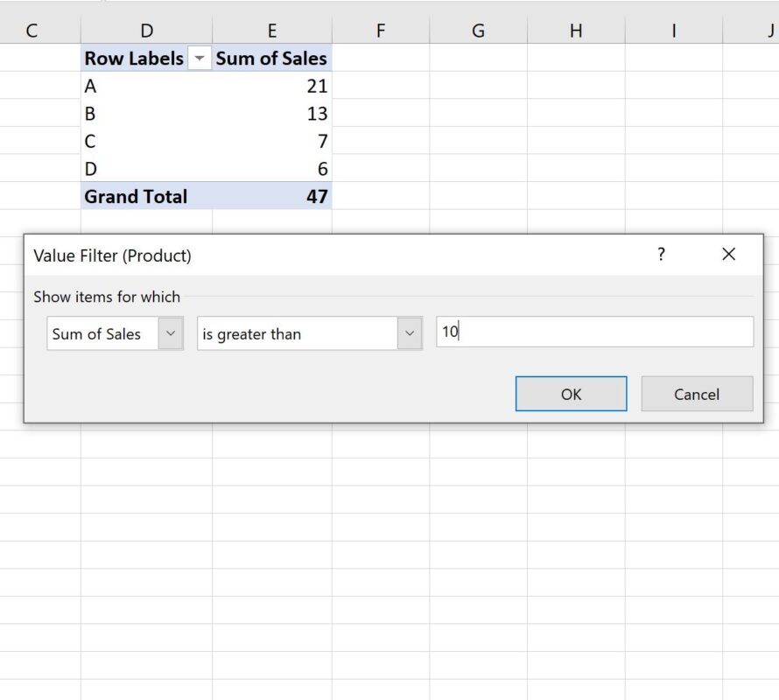Select the Grand Total label cell
Screen dimensions: 779x700
[x=146, y=196]
